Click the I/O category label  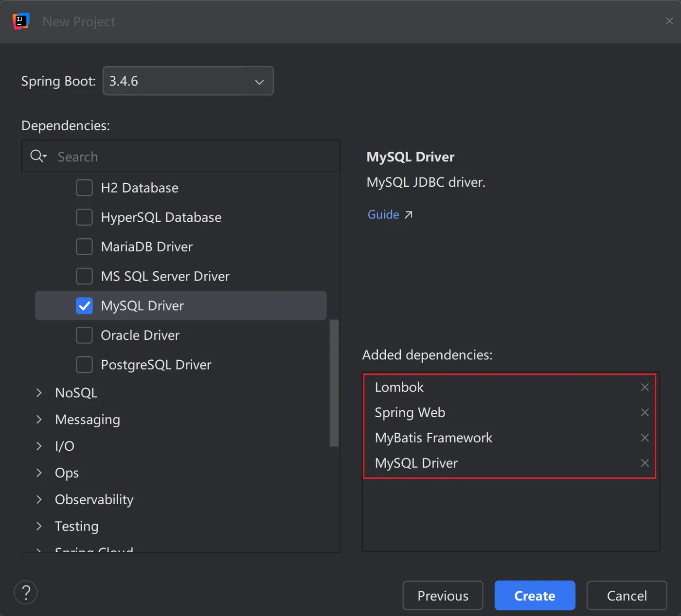(x=65, y=446)
